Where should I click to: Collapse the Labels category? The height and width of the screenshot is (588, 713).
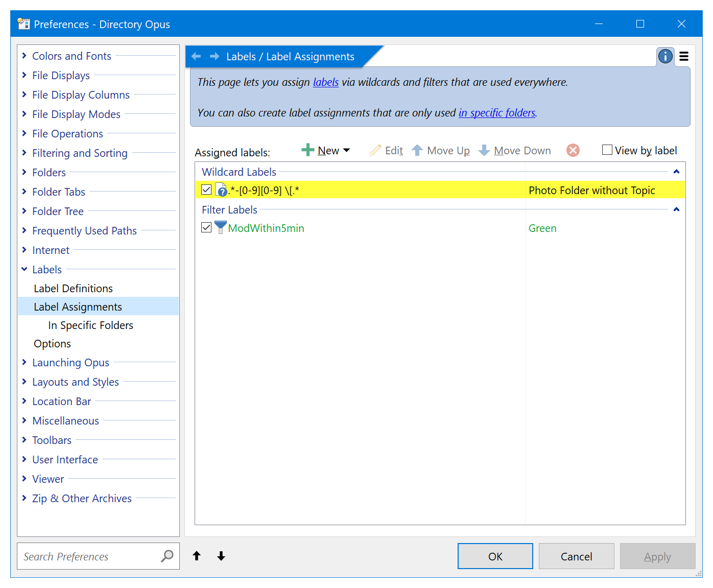pyautogui.click(x=24, y=269)
